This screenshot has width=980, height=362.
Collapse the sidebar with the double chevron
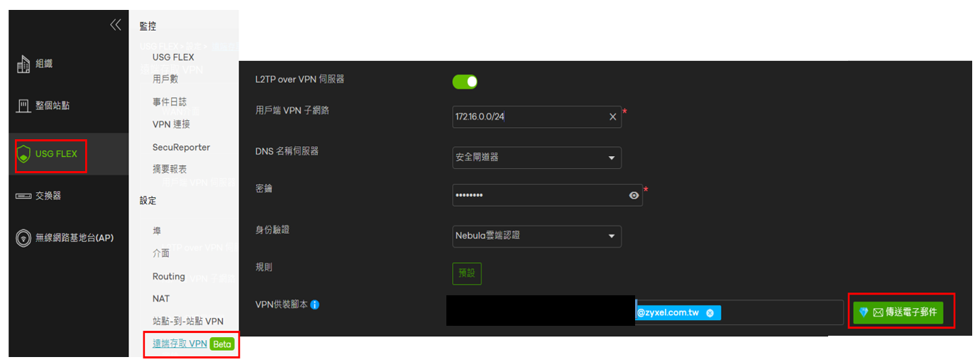point(116,25)
